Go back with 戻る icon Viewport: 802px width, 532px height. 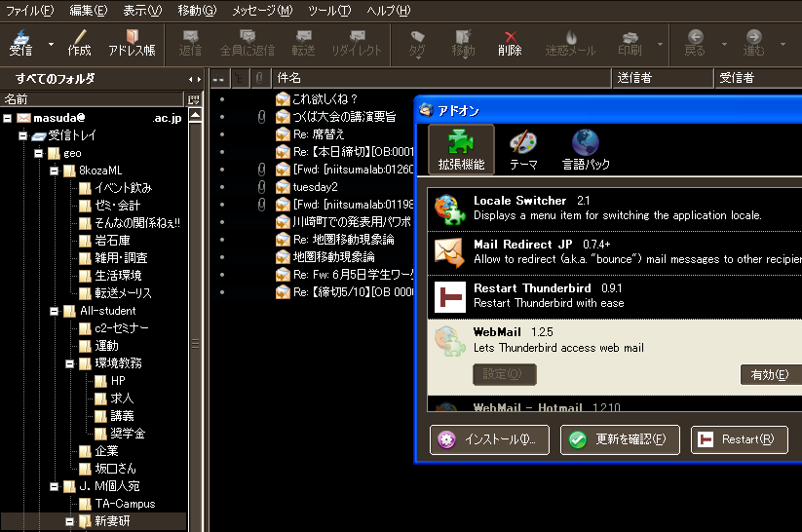(695, 43)
